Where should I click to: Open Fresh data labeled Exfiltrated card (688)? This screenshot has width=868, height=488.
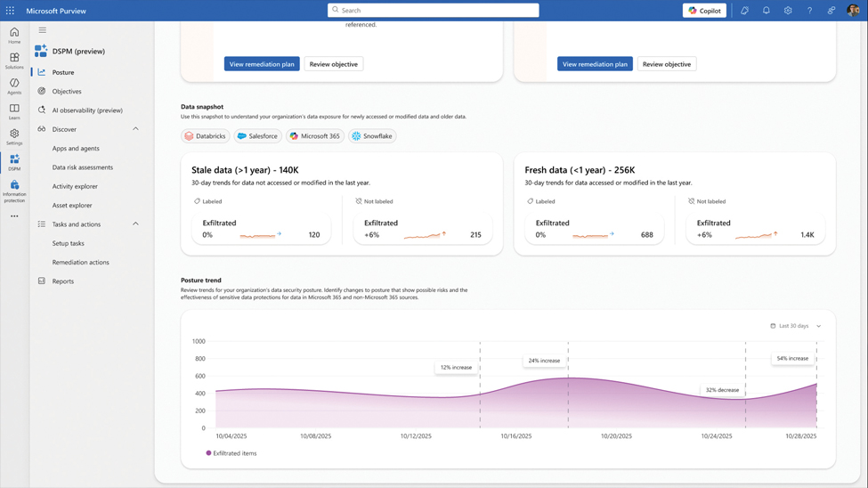[594, 229]
